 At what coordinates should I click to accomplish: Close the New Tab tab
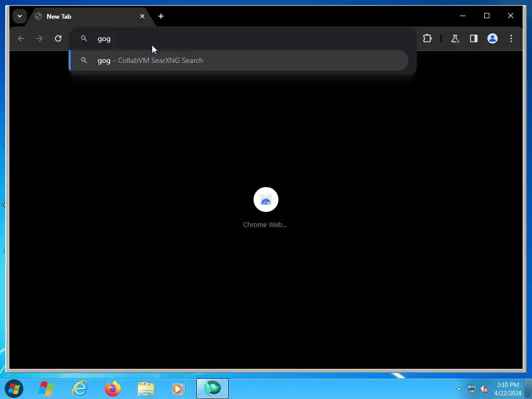142,16
